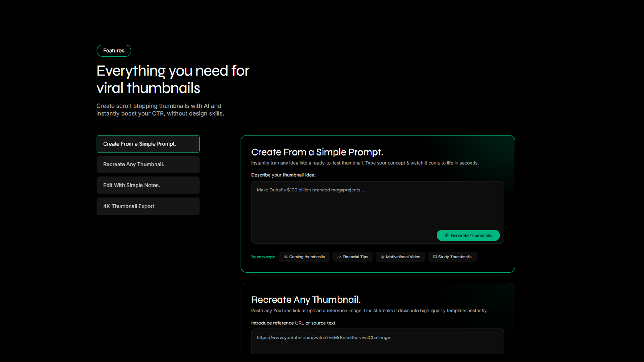Pick the Motivational Video example

tap(400, 257)
